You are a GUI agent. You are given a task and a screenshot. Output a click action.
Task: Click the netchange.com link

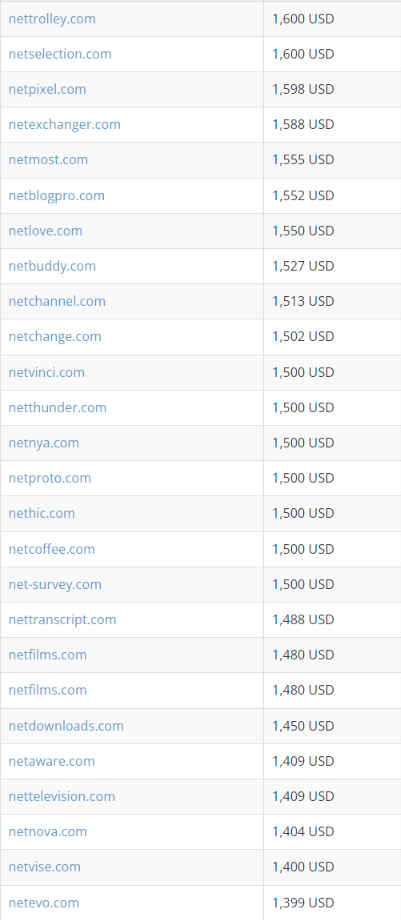click(55, 336)
